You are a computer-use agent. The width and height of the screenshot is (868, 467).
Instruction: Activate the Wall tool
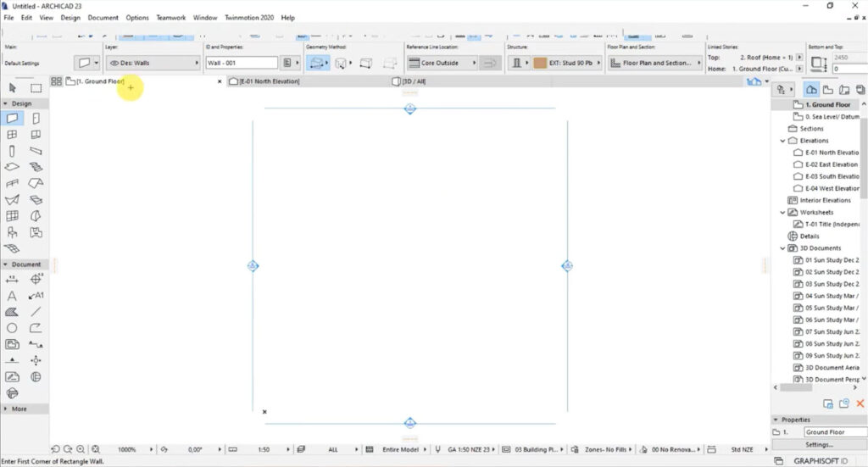[12, 119]
